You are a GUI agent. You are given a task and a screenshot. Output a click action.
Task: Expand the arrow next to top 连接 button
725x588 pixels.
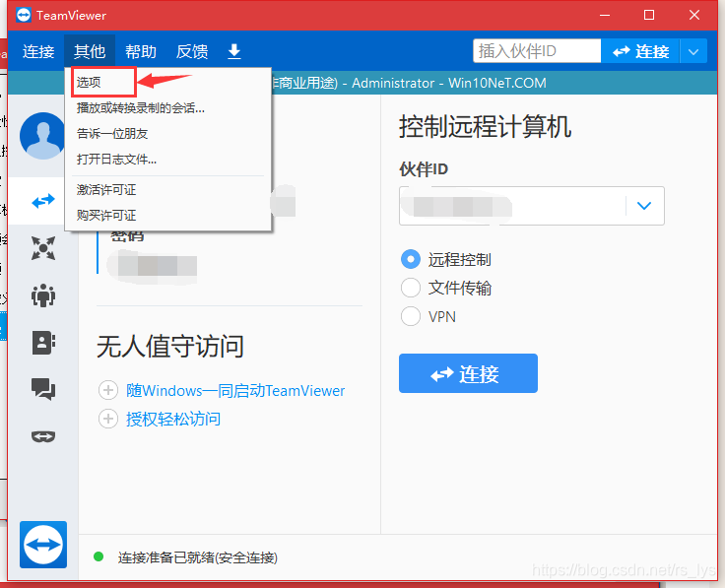(693, 51)
